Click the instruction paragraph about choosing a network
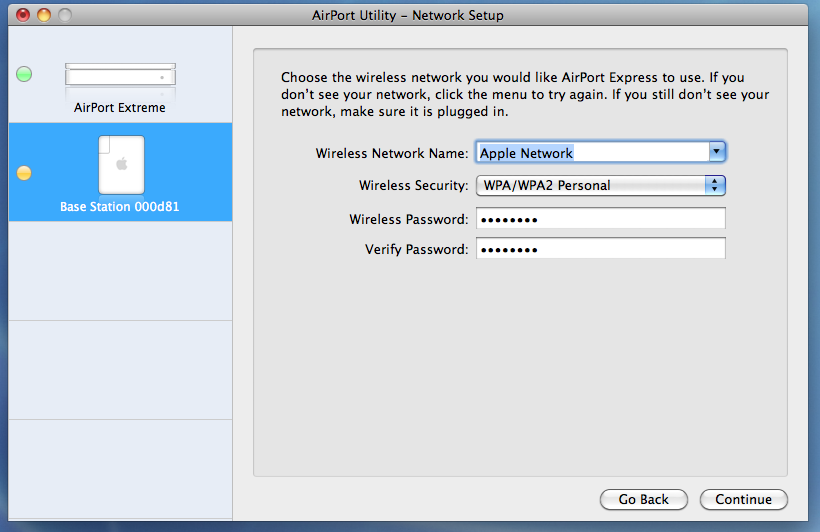 525,94
